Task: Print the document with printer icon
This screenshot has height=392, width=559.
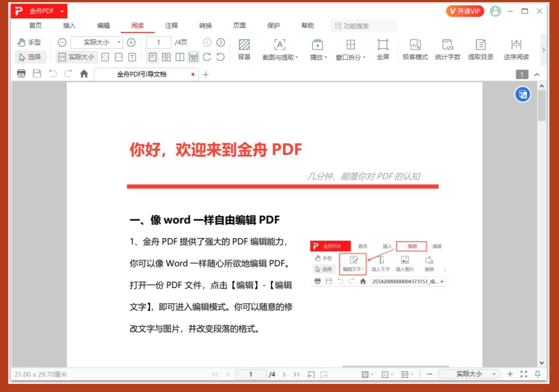Action: click(x=22, y=74)
